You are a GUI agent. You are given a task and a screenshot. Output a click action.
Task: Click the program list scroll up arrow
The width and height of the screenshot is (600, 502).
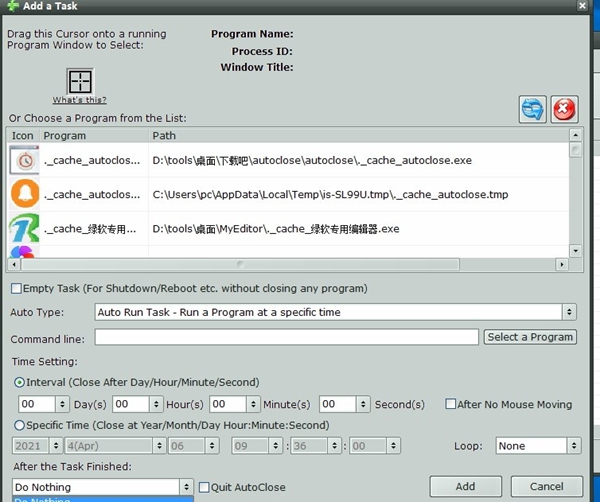[x=576, y=135]
